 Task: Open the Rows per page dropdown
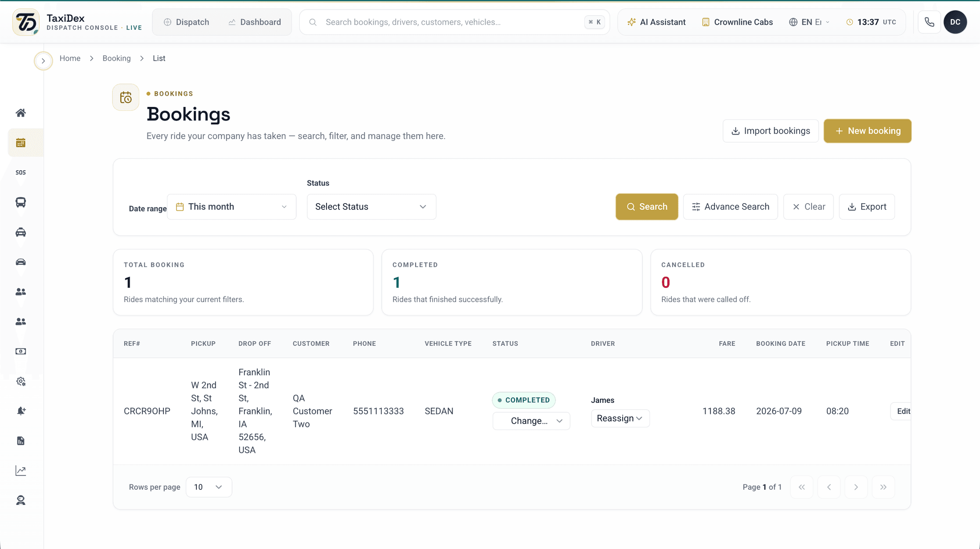point(208,487)
